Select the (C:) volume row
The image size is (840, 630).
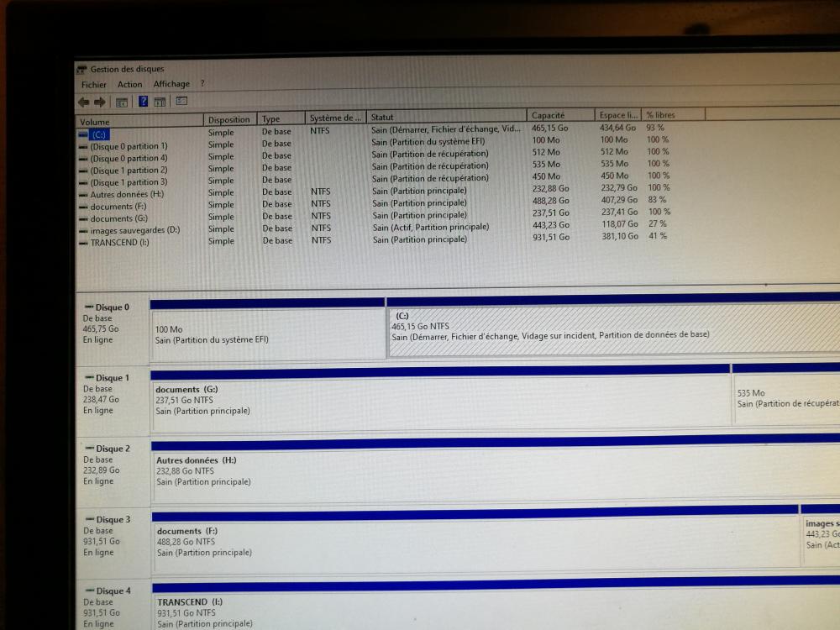tap(98, 134)
